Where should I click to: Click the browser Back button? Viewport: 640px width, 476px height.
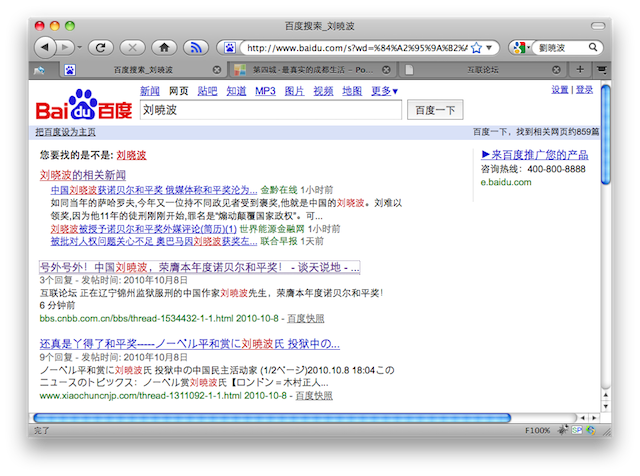coord(46,47)
